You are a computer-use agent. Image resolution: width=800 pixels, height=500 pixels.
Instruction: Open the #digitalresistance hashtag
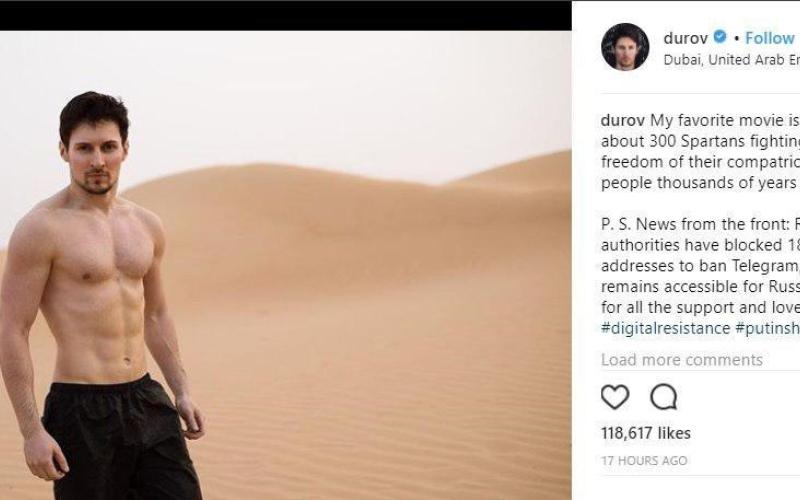[665, 328]
